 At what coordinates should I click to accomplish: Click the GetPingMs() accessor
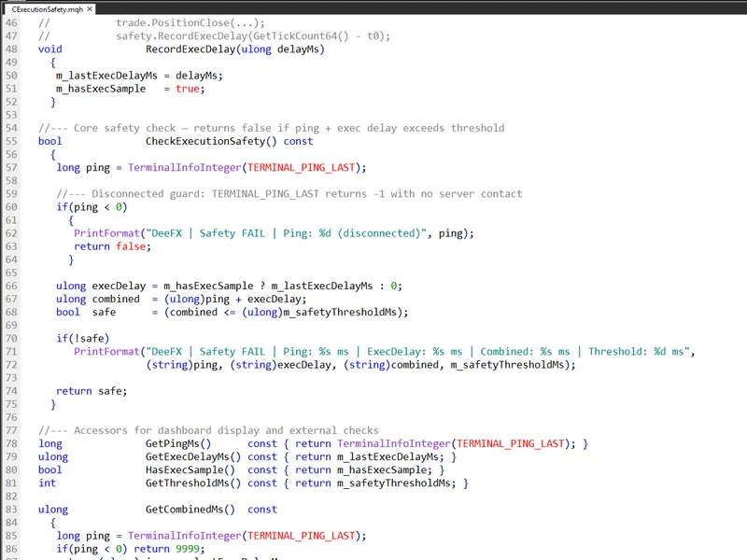tap(178, 443)
